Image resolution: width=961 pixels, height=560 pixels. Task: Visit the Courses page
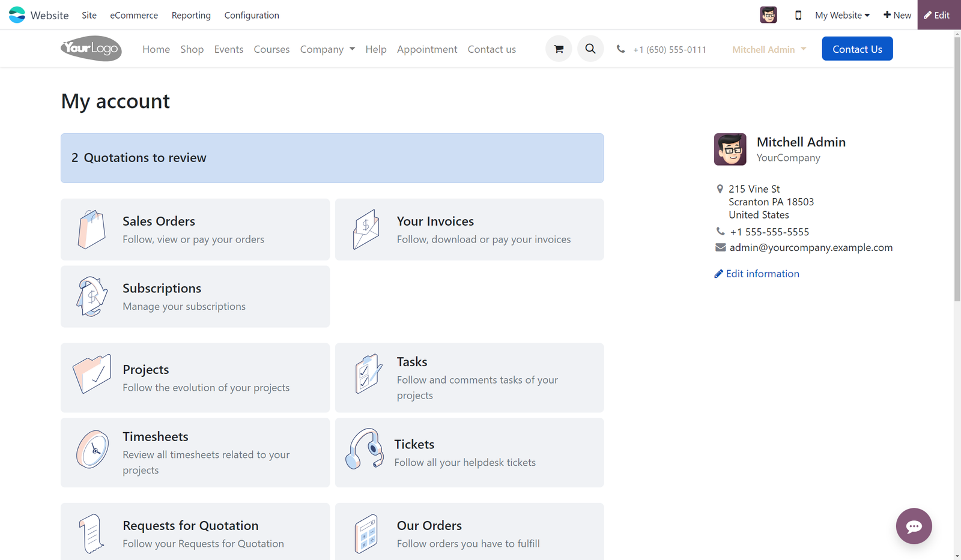271,49
